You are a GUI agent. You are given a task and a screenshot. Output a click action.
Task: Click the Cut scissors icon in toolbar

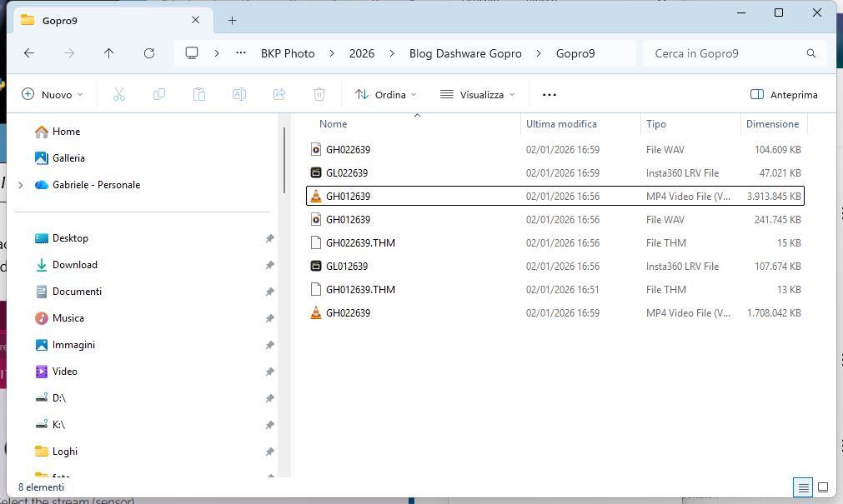coord(119,95)
